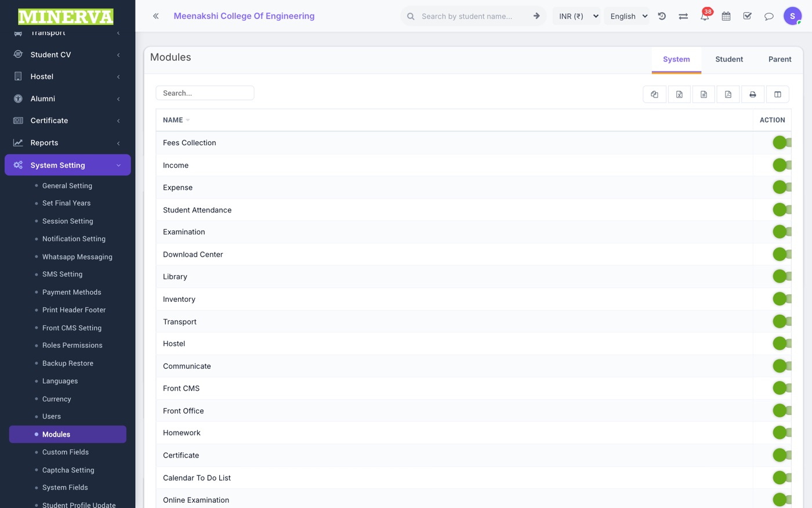Expand Hostel menu chevron
This screenshot has height=508, width=812.
click(x=118, y=77)
